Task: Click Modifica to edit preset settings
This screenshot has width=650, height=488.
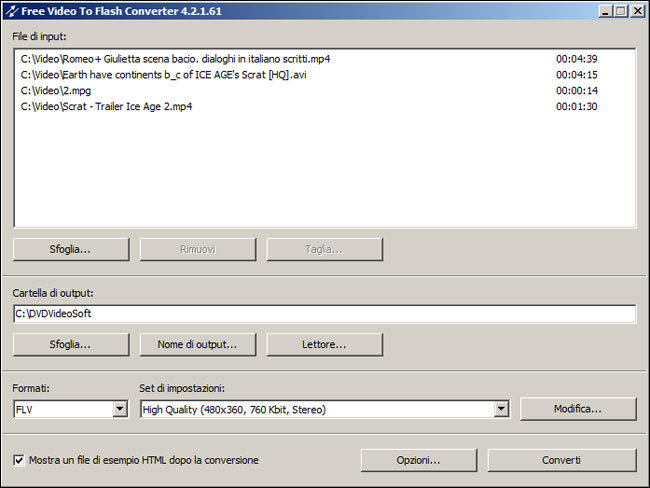Action: click(x=578, y=409)
